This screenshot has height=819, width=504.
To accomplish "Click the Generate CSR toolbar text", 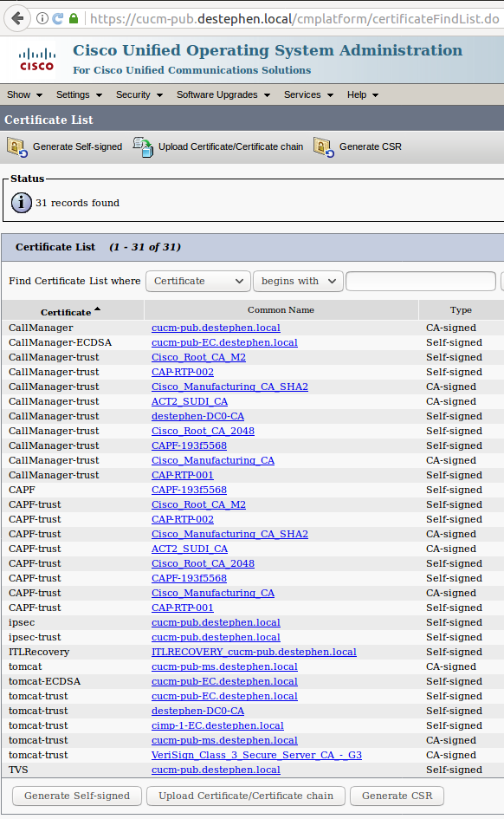I will tap(371, 146).
